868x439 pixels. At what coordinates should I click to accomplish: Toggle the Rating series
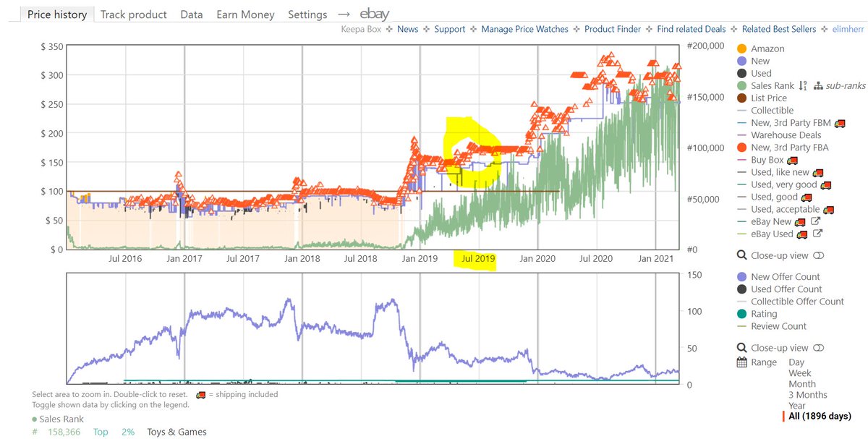click(x=757, y=314)
